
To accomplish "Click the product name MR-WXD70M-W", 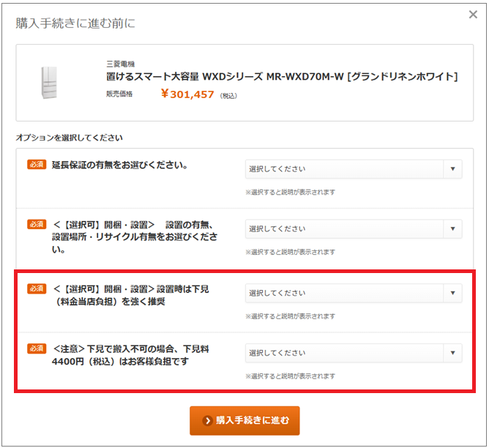I will click(x=282, y=77).
